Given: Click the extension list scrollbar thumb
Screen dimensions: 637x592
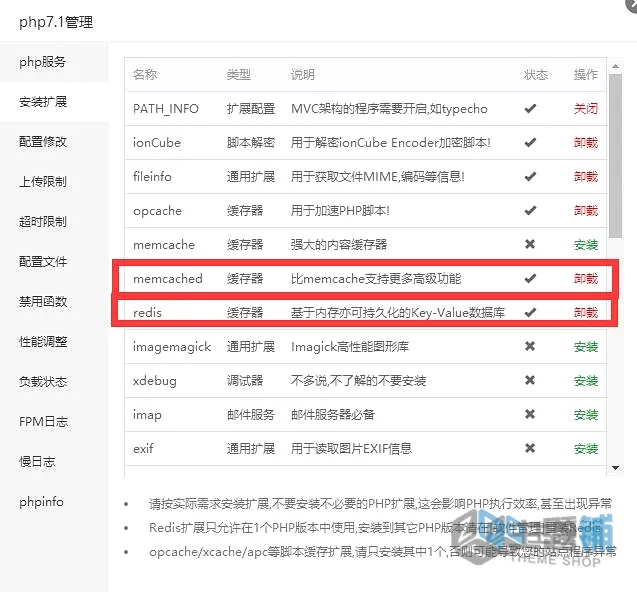Looking at the screenshot, I should [x=615, y=156].
